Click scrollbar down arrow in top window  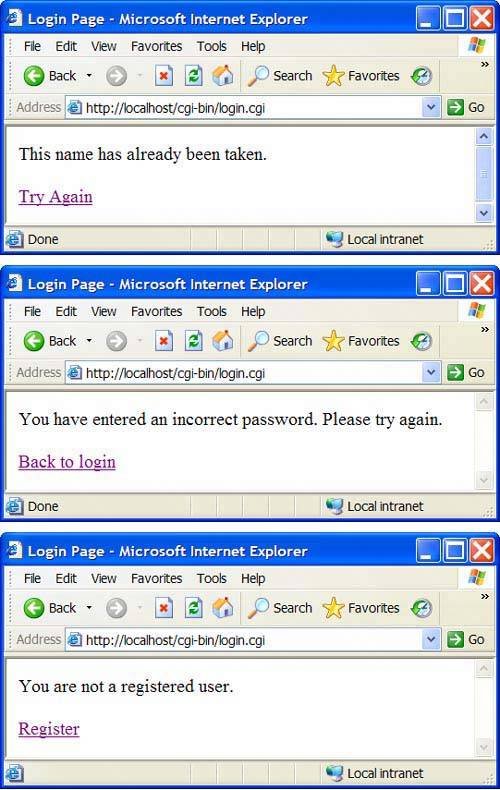(x=483, y=213)
